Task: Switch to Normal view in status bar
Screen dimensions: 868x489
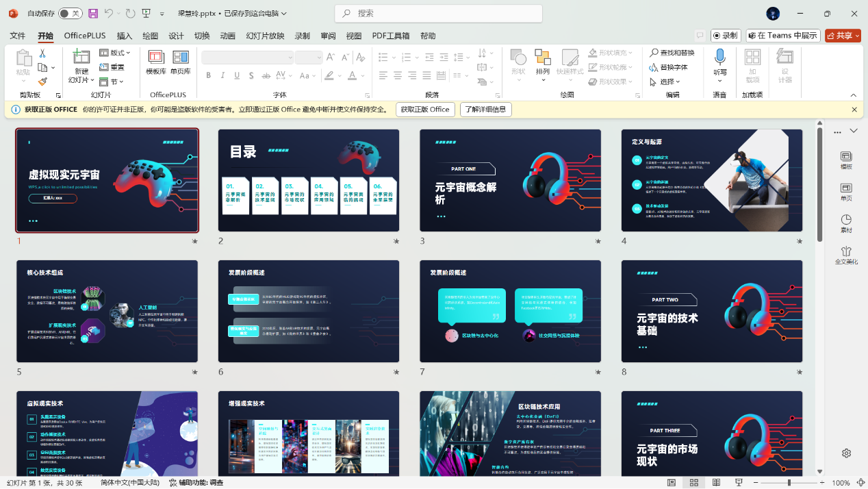Action: 672,483
